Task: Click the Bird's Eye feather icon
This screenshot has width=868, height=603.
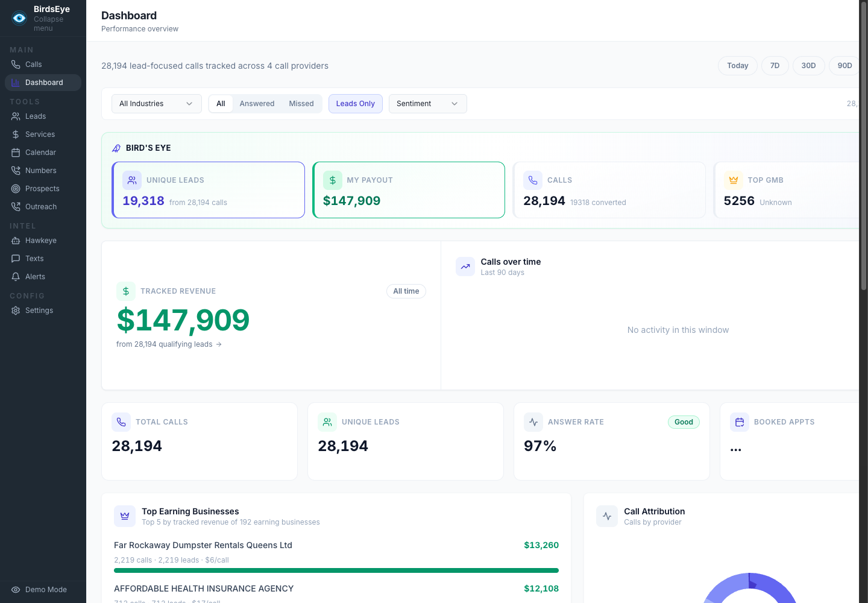Action: tap(116, 148)
